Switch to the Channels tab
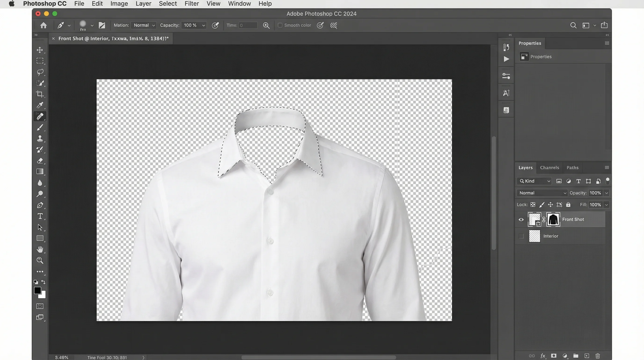The width and height of the screenshot is (644, 360). click(x=549, y=168)
